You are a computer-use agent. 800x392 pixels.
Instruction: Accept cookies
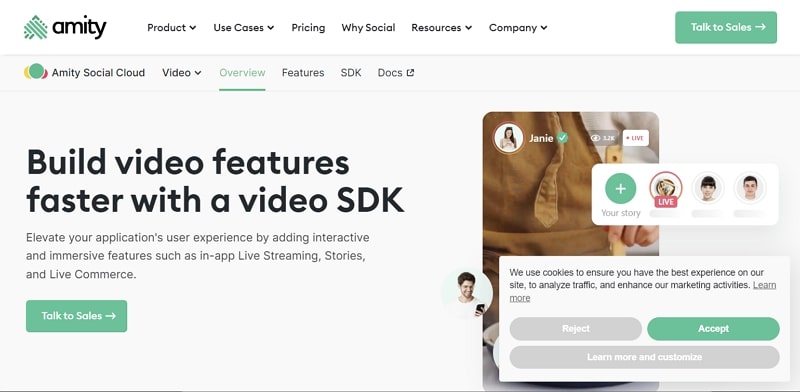pyautogui.click(x=713, y=329)
